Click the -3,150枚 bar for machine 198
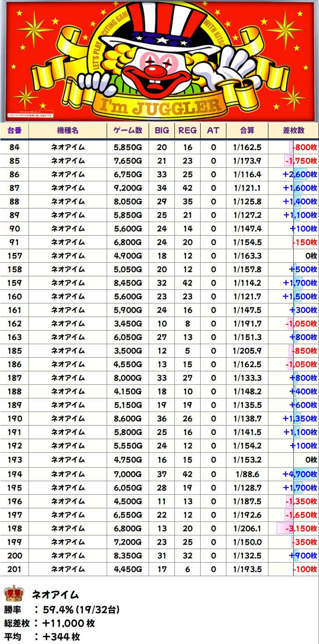The width and height of the screenshot is (319, 644). [297, 529]
